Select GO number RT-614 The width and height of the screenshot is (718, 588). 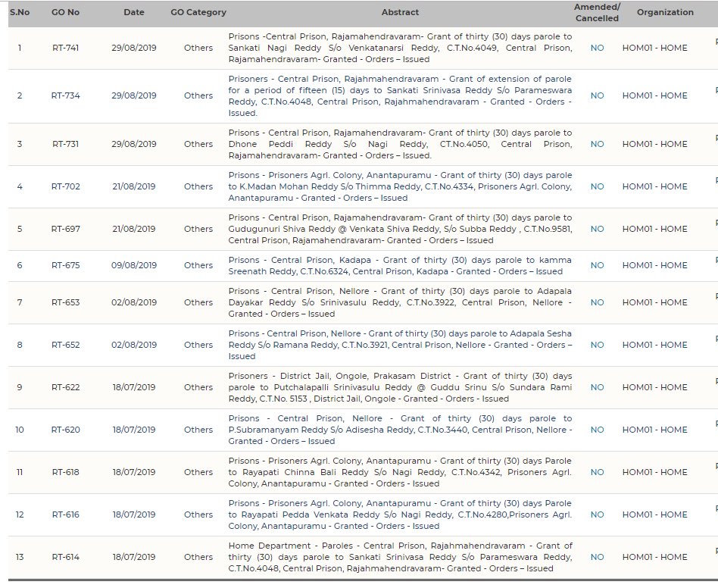point(65,558)
